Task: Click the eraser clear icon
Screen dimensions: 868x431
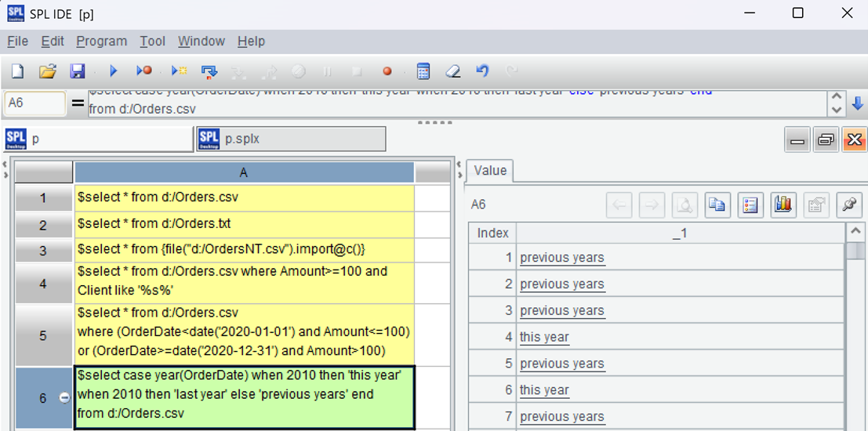Action: 452,71
